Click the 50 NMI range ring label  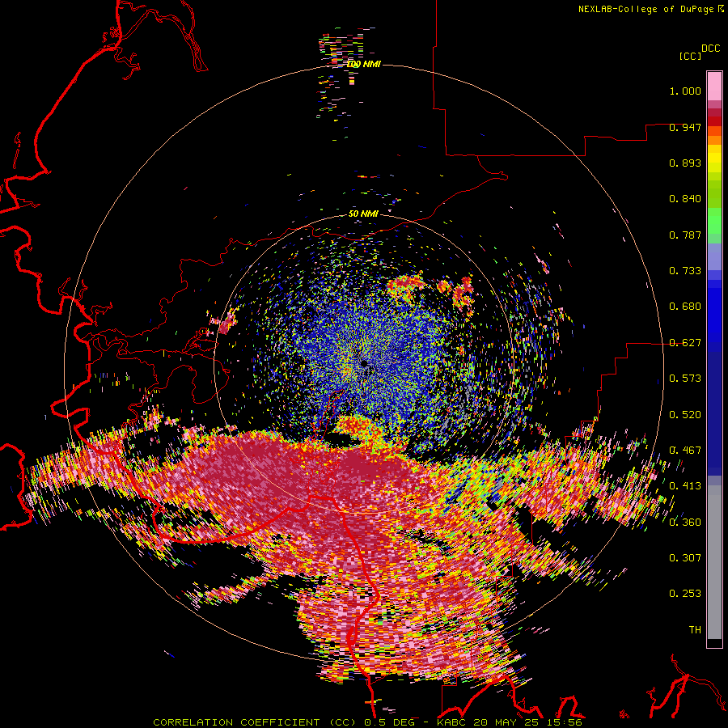coord(363,214)
